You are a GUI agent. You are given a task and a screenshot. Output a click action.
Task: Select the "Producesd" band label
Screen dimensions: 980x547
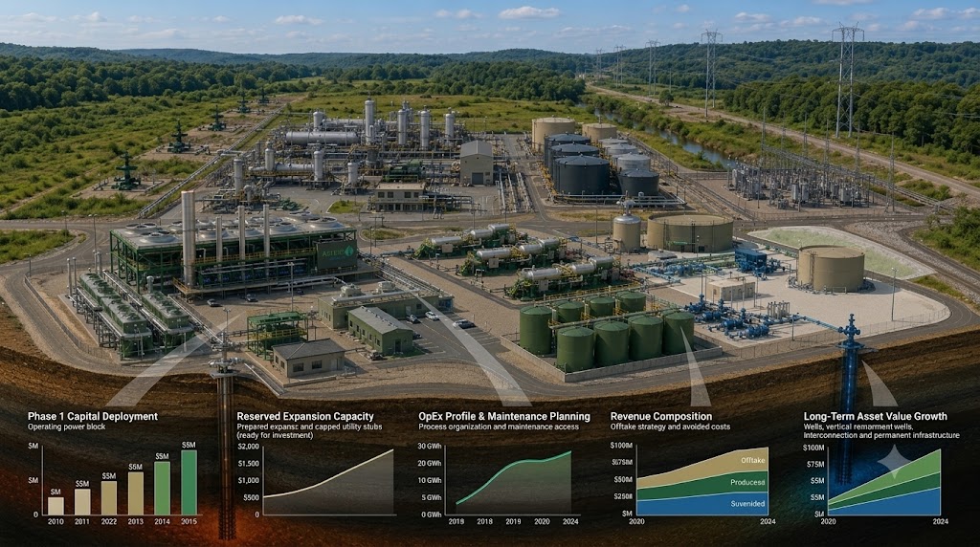point(747,482)
